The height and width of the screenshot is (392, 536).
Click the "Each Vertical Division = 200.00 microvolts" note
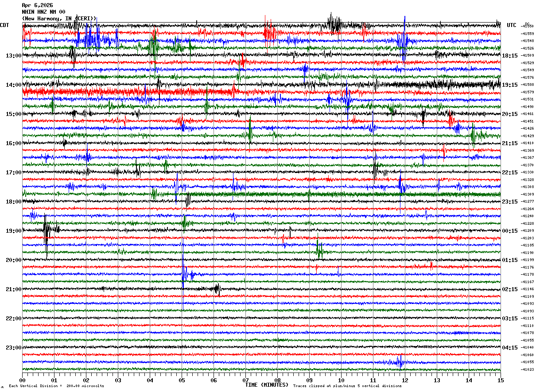[x=56, y=386]
